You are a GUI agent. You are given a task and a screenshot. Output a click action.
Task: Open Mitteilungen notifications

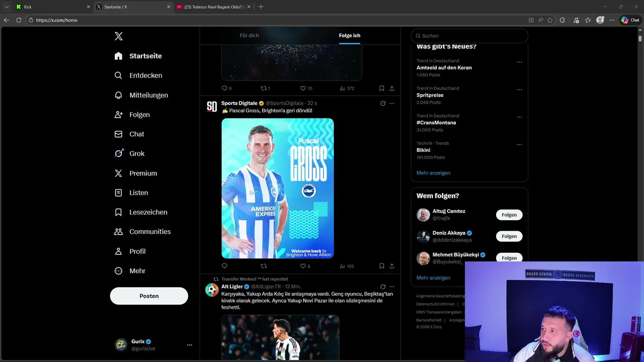141,95
